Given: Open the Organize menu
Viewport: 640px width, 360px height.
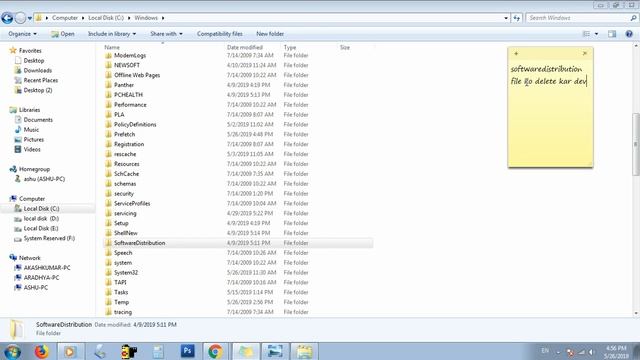Looking at the screenshot, I should 22,34.
